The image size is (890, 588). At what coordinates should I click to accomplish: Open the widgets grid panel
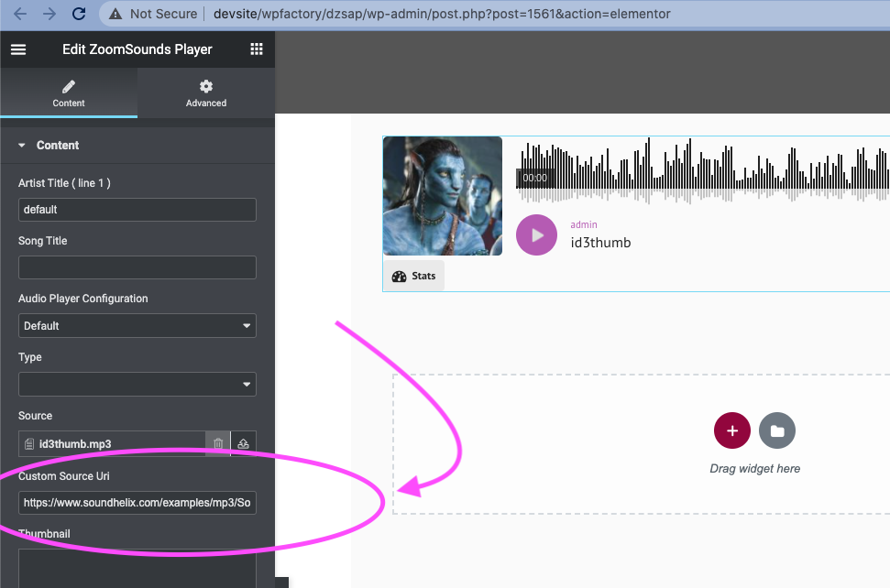(257, 49)
